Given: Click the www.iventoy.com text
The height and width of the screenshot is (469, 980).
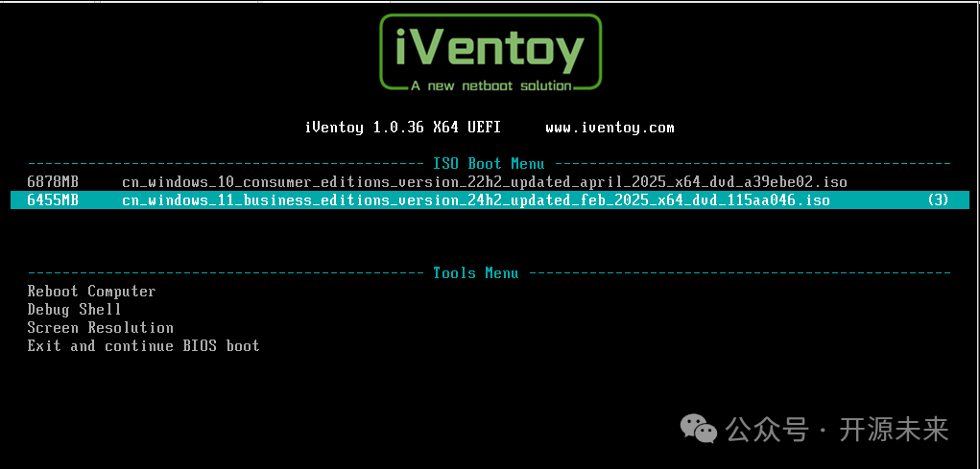Looking at the screenshot, I should click(x=610, y=128).
